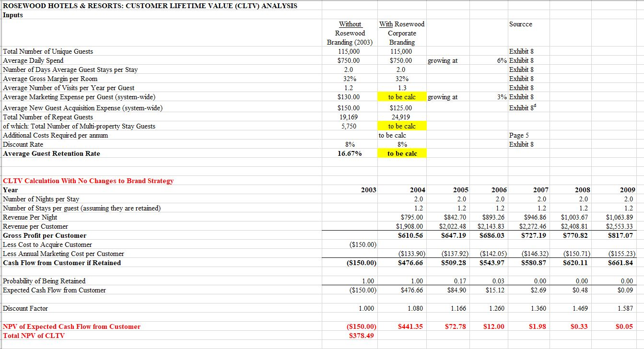Select the '1.080' discount factor cell

pos(416,308)
